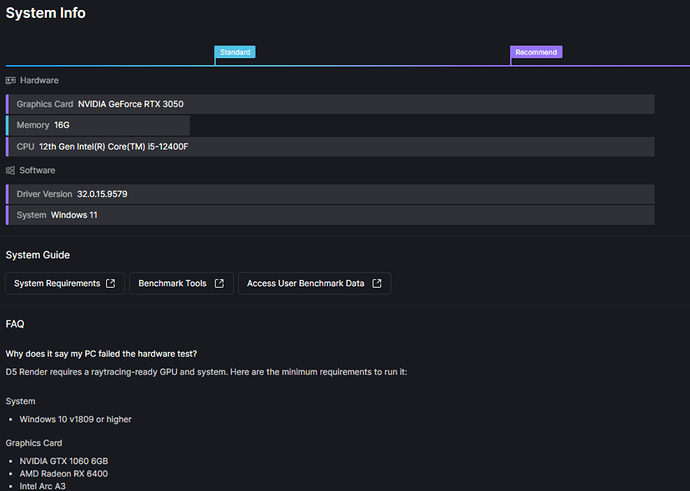Open the Benchmark Tools page

coord(172,284)
